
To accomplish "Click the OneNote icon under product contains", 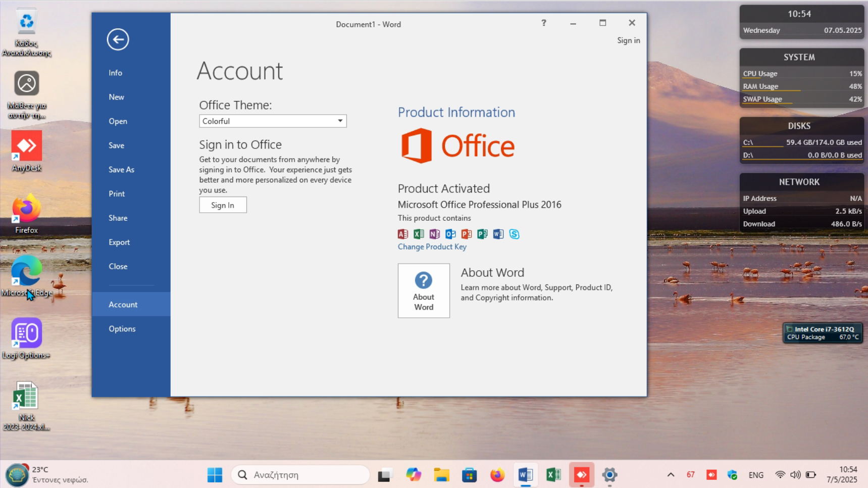I will pos(435,234).
